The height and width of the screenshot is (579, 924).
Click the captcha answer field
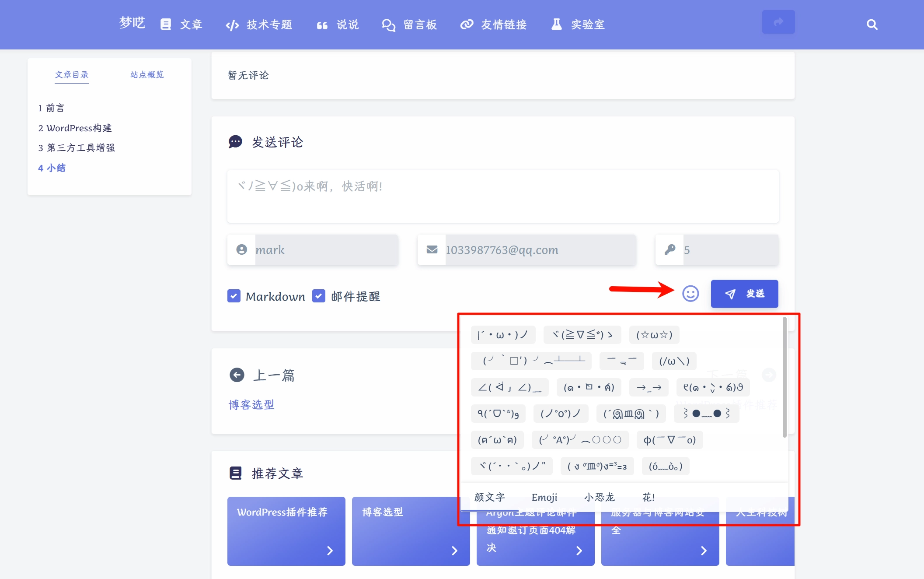point(731,250)
